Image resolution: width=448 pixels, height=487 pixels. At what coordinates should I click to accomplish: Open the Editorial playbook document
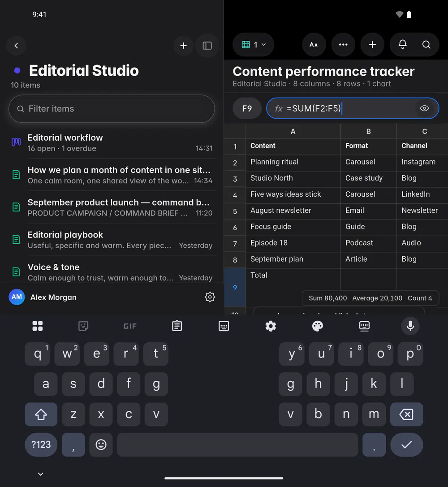click(x=112, y=239)
